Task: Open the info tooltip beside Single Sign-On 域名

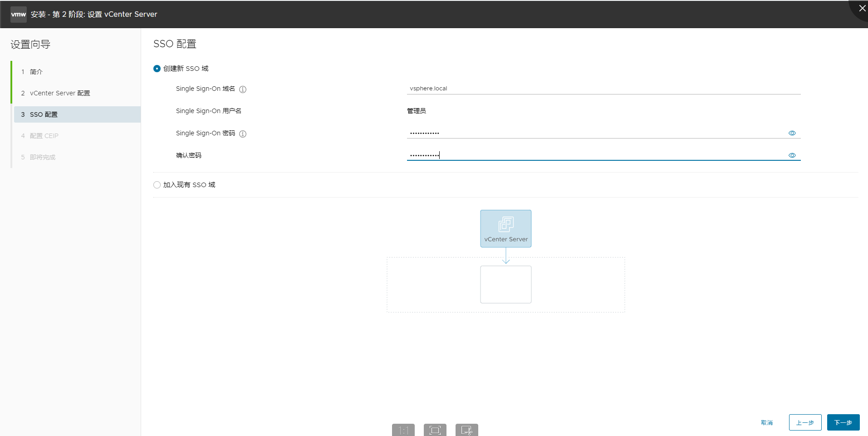Action: pyautogui.click(x=243, y=89)
